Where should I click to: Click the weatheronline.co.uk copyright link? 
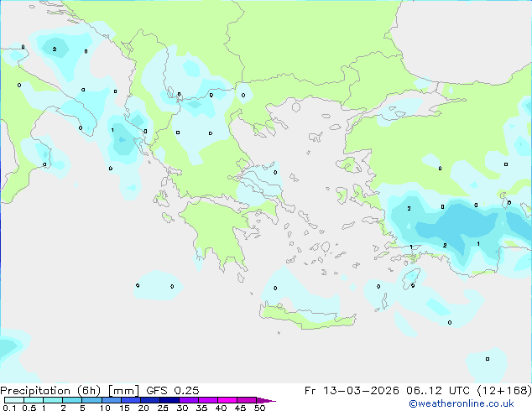tap(462, 404)
